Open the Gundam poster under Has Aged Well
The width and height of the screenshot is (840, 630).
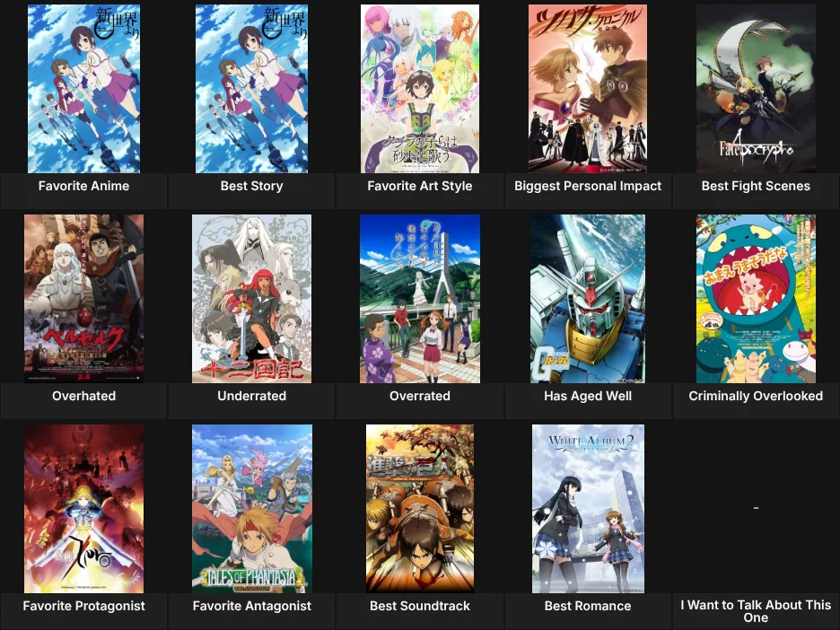click(x=588, y=299)
